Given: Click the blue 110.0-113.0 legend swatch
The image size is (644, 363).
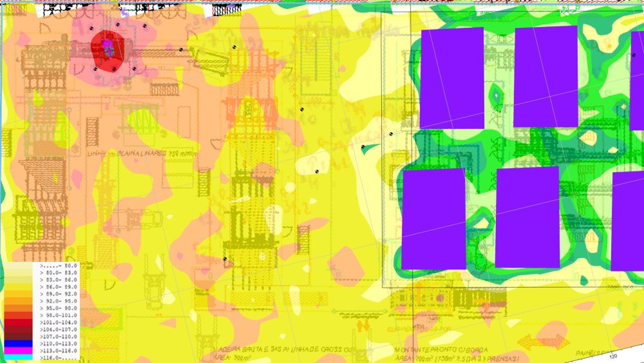Looking at the screenshot, I should coord(18,344).
